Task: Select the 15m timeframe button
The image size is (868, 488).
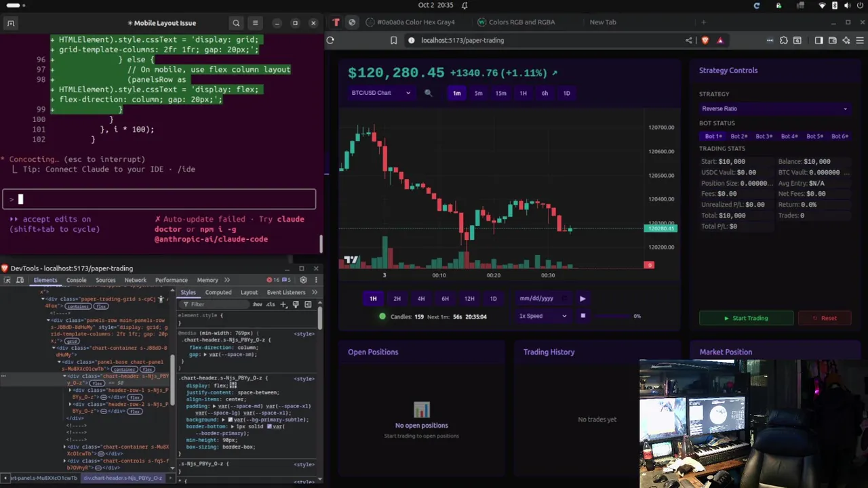Action: point(500,93)
